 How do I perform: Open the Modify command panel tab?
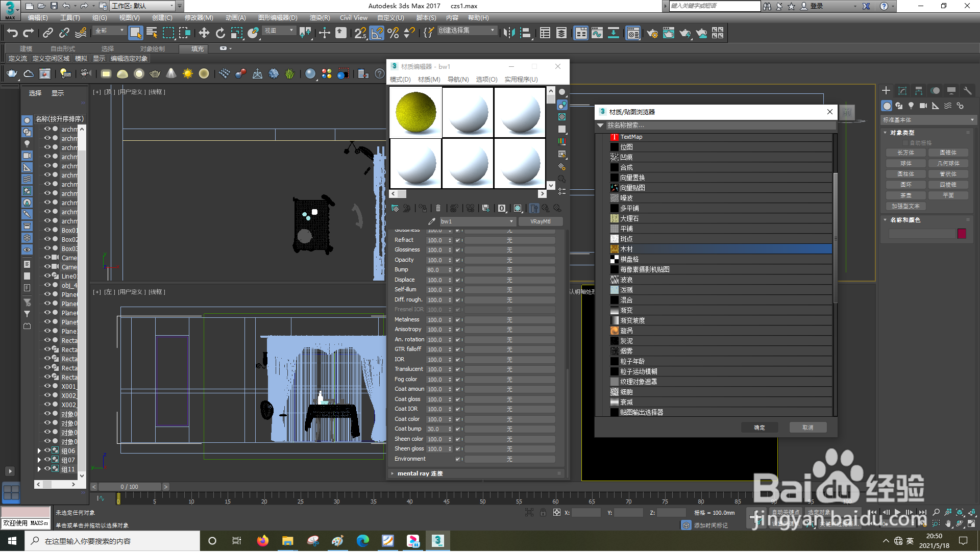pyautogui.click(x=902, y=91)
